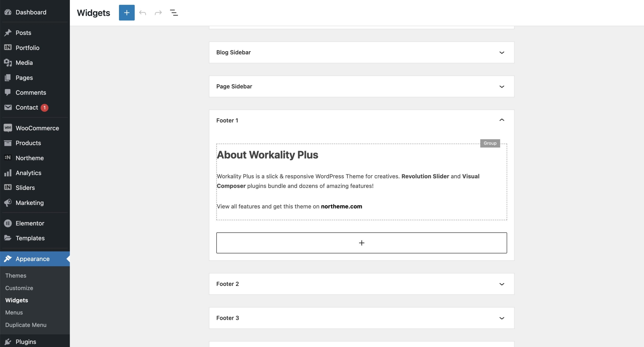Click the Workality Plus description paragraph
The image size is (644, 347).
click(348, 181)
